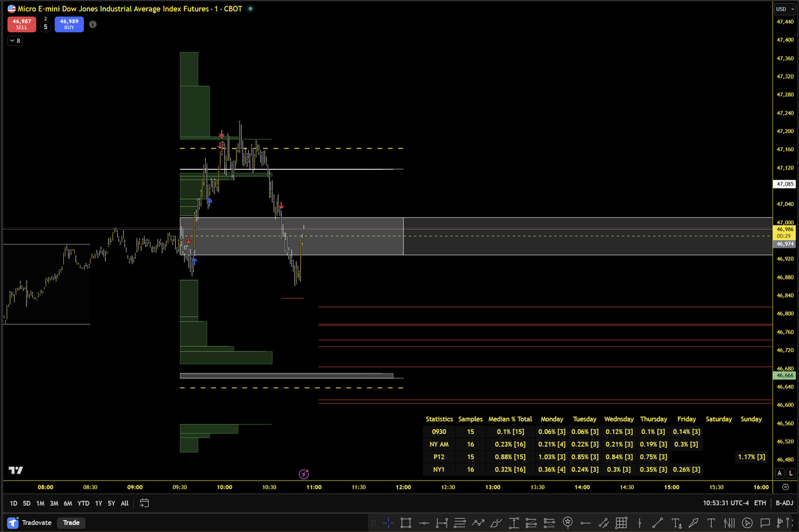799x532 pixels.
Task: Click the Samples column header
Action: [x=470, y=419]
